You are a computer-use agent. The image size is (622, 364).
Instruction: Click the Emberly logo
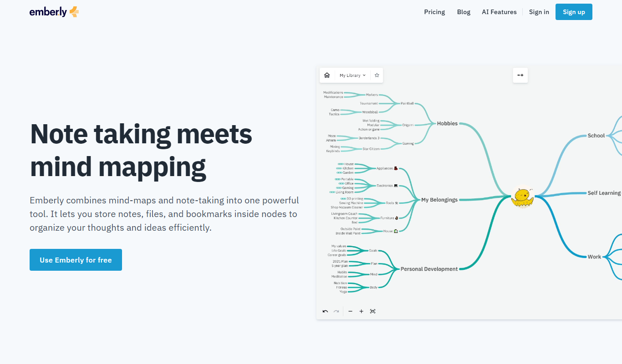tap(54, 12)
